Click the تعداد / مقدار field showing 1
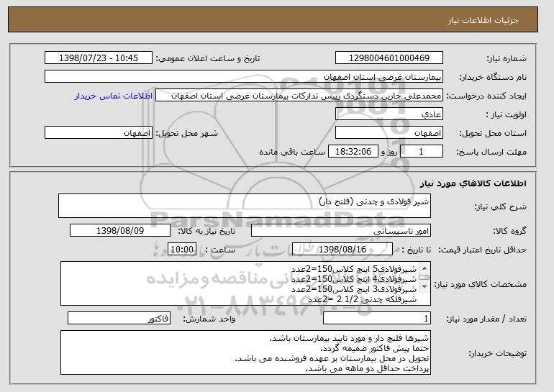 pyautogui.click(x=377, y=318)
